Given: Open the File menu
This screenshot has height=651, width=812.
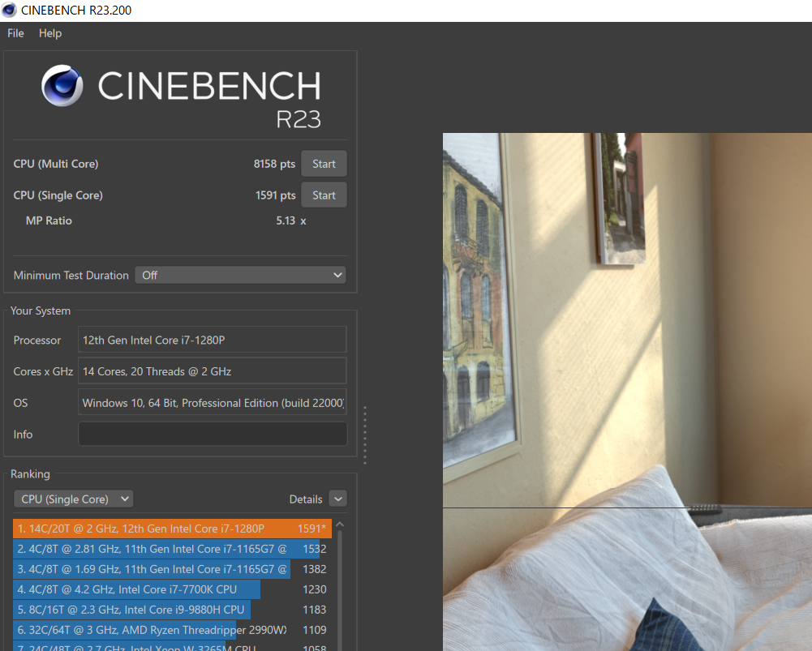Looking at the screenshot, I should (x=15, y=33).
